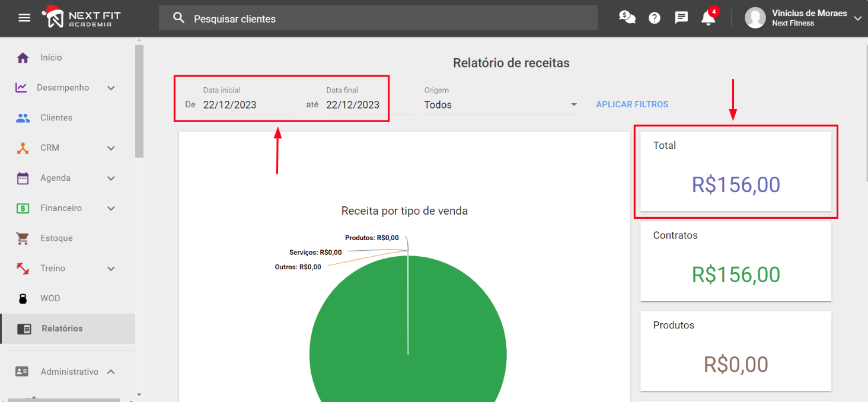Click APLICAR FILTROS
Image resolution: width=868 pixels, height=402 pixels.
coord(632,104)
